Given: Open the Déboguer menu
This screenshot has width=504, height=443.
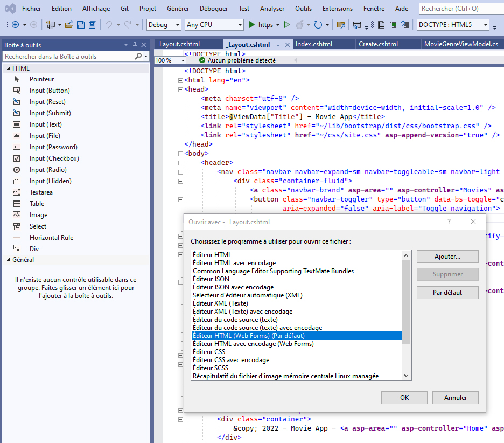Looking at the screenshot, I should (x=214, y=9).
